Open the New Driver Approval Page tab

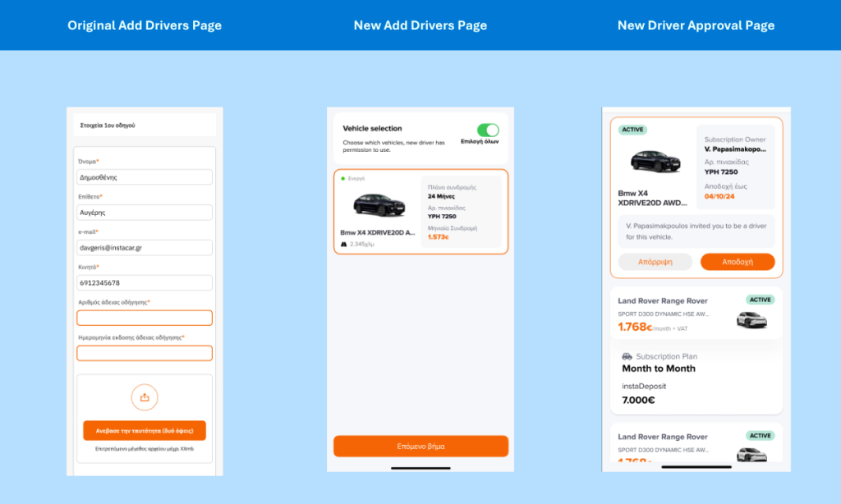pyautogui.click(x=696, y=25)
